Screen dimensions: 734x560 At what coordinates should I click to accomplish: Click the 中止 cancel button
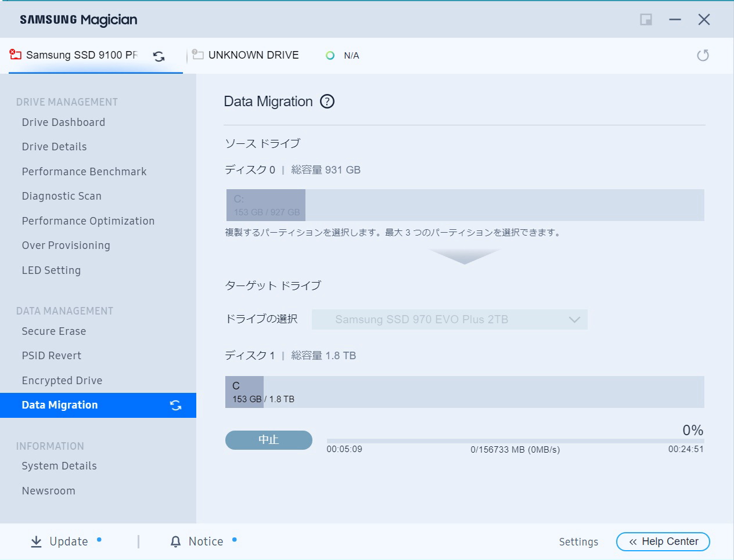pyautogui.click(x=269, y=440)
